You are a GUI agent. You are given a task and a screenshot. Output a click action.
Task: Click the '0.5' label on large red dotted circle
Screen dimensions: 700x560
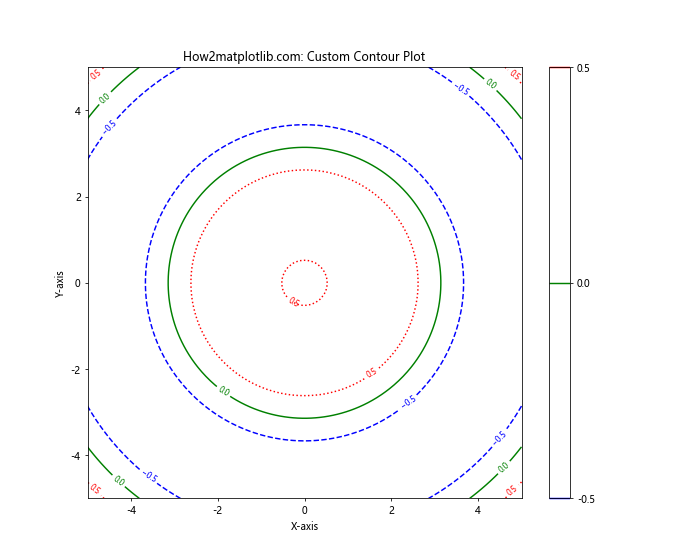click(371, 373)
